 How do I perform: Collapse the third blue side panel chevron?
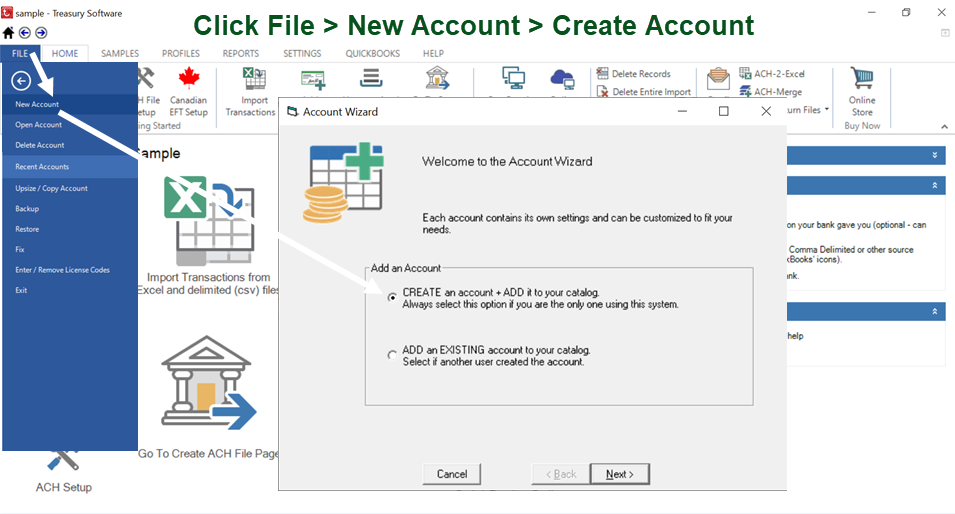(935, 311)
